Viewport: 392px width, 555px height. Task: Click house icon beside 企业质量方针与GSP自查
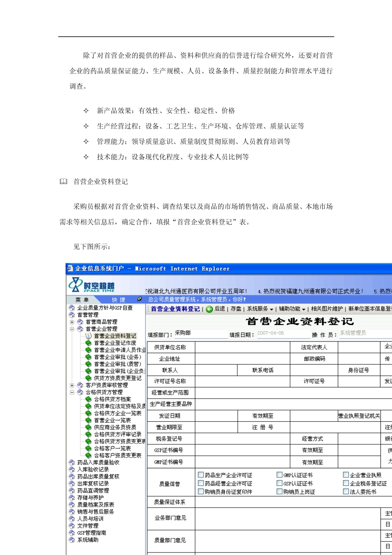tap(72, 308)
